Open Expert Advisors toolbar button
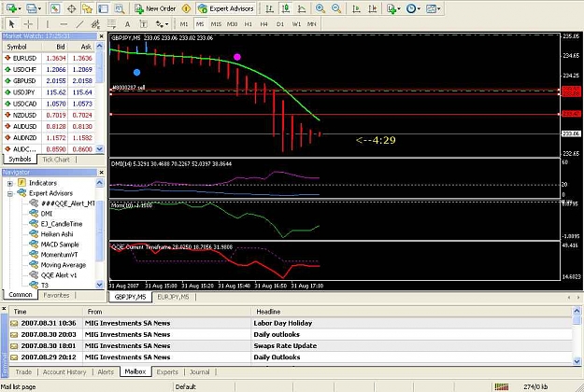This screenshot has width=584, height=392. coord(226,8)
